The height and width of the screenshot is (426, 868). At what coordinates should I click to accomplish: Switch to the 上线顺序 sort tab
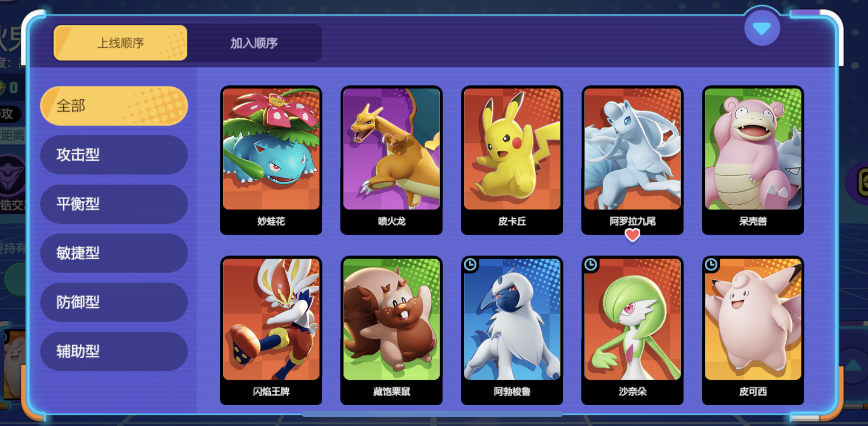coord(120,43)
